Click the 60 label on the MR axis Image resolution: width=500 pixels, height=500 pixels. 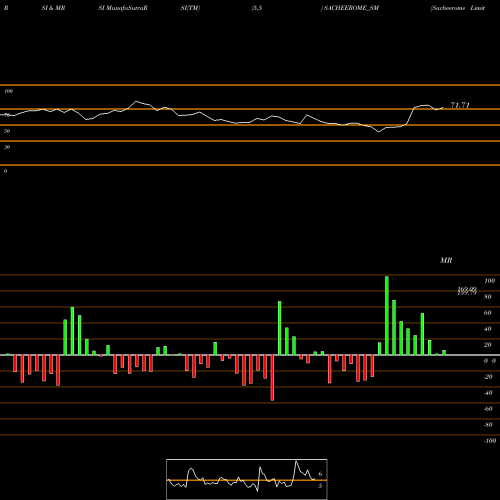tap(488, 313)
